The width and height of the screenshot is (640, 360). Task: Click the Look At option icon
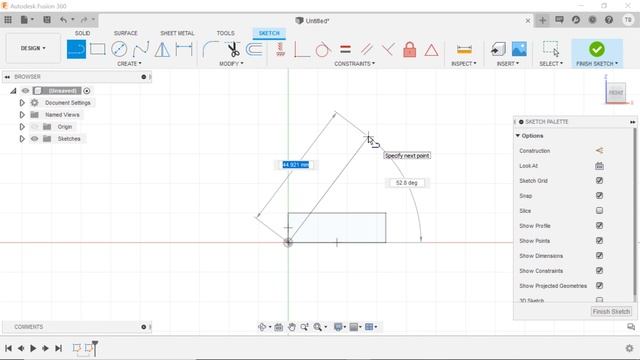click(x=599, y=166)
